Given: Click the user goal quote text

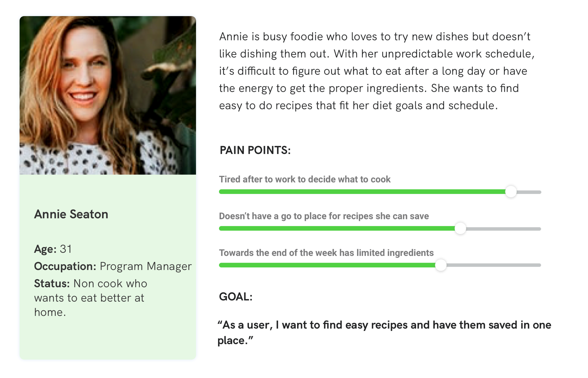Looking at the screenshot, I should [x=384, y=333].
